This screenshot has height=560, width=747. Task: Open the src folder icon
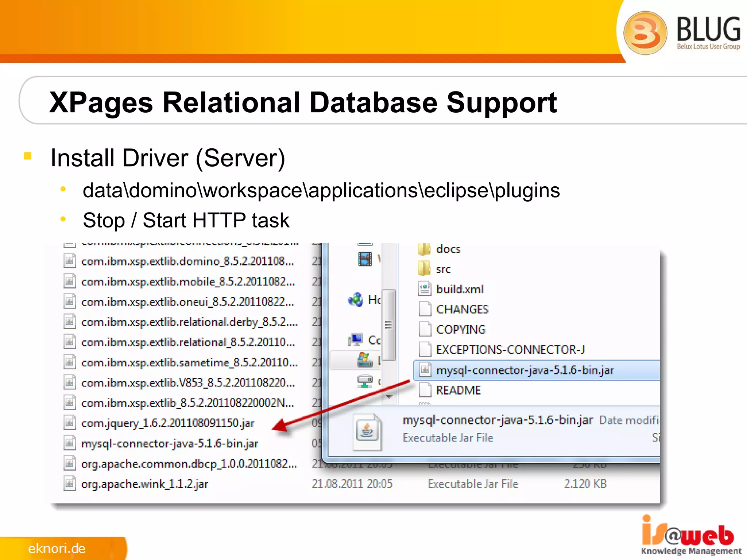[424, 269]
